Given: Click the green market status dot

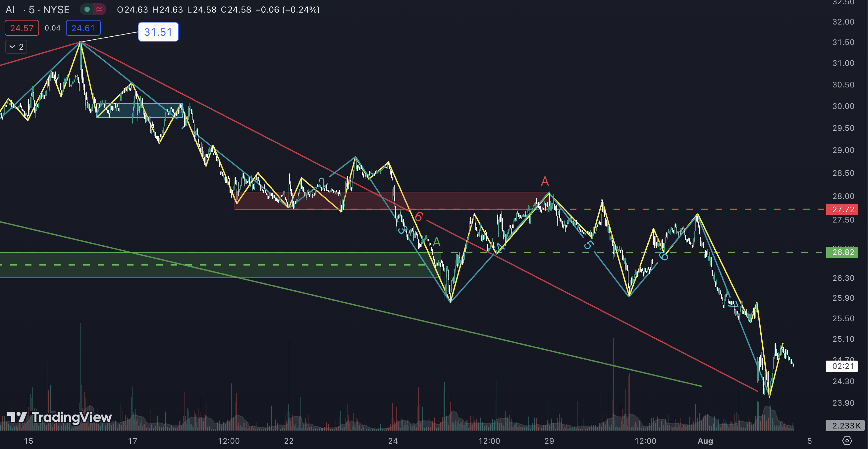Looking at the screenshot, I should (87, 9).
